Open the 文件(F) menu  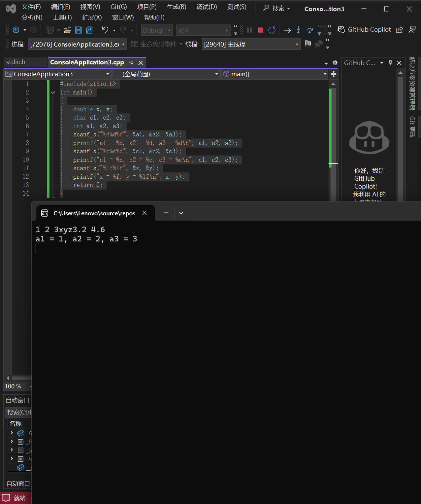click(31, 7)
